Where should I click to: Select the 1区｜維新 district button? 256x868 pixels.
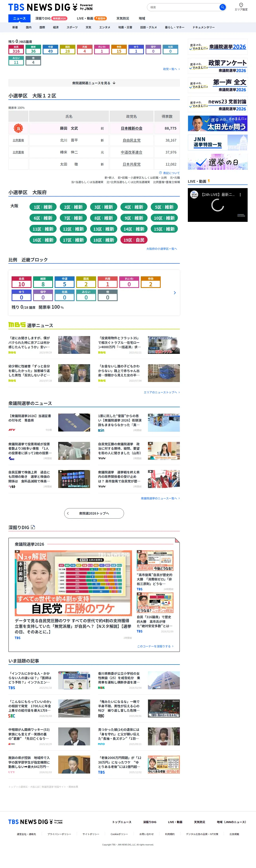[x=43, y=207]
